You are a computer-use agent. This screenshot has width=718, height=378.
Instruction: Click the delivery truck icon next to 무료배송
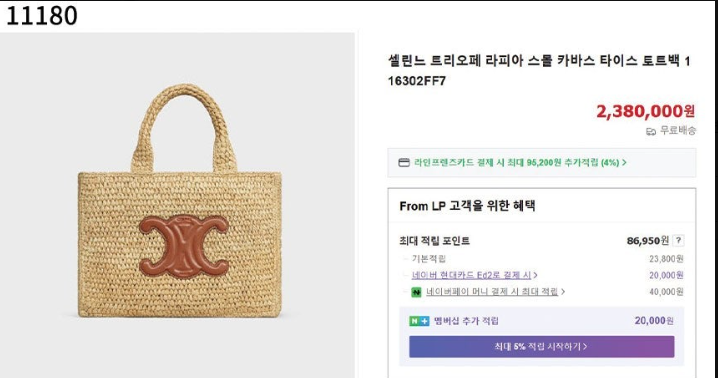(x=651, y=131)
